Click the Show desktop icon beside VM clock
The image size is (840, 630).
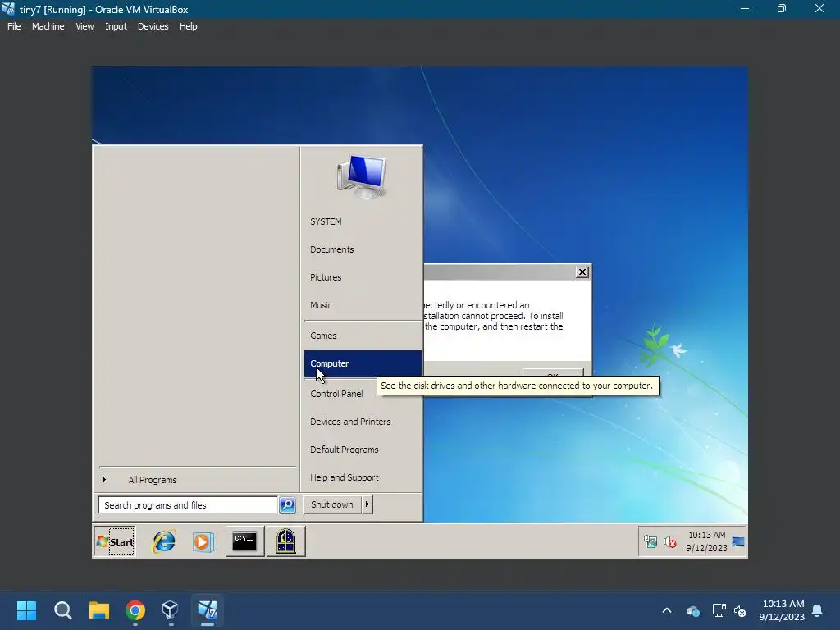pyautogui.click(x=738, y=541)
